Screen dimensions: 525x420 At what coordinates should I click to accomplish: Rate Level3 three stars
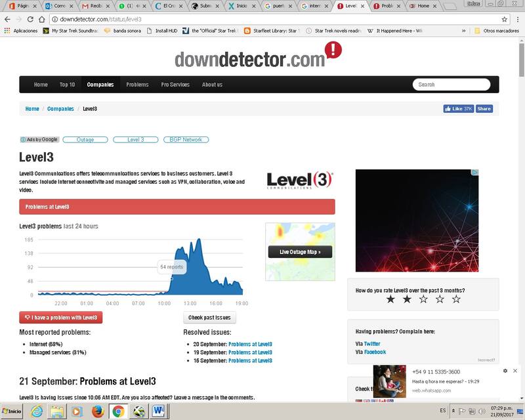click(423, 299)
